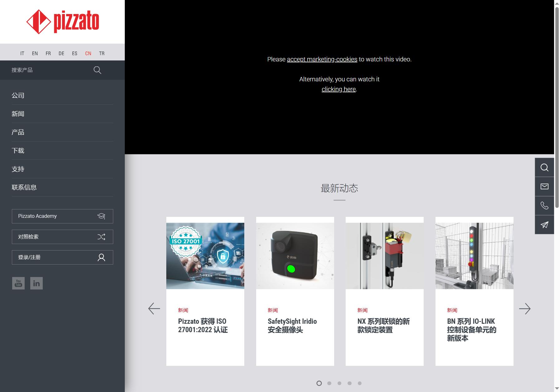Click the search magnifier in sidebar

click(x=97, y=70)
